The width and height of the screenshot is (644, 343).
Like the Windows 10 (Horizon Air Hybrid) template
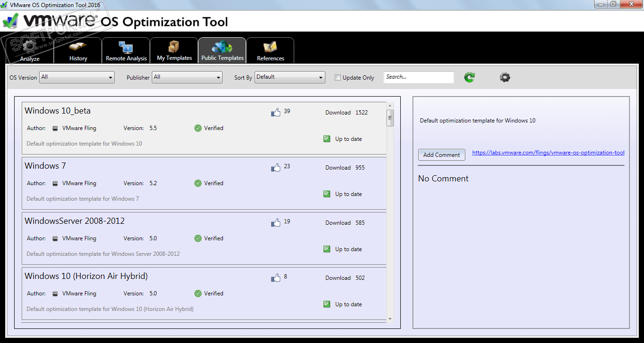(x=276, y=278)
